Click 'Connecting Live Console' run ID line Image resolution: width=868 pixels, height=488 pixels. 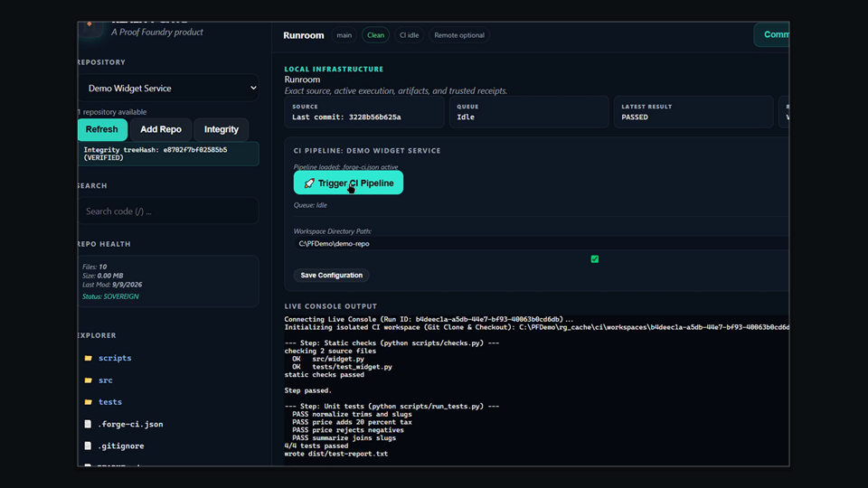[429, 319]
